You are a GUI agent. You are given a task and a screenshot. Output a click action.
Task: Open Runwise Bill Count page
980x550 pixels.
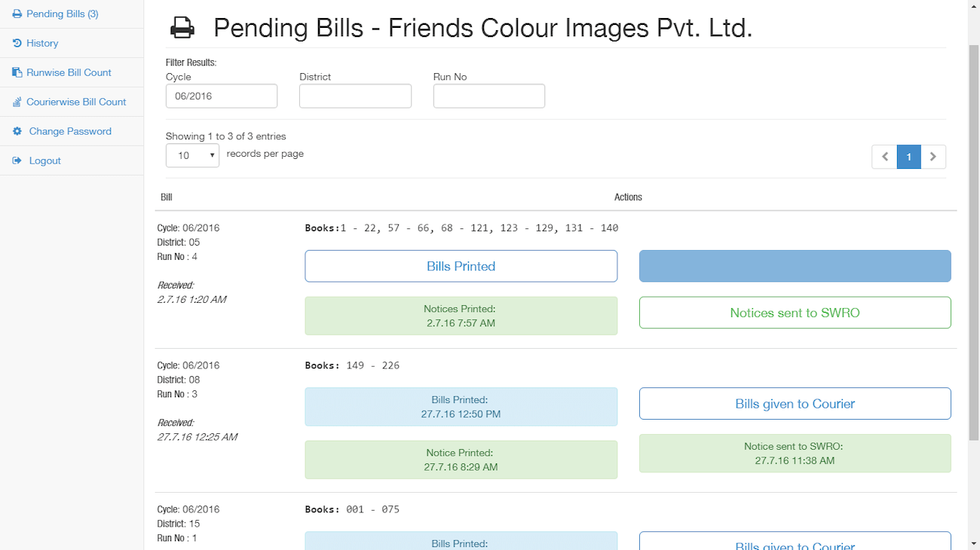pos(69,73)
